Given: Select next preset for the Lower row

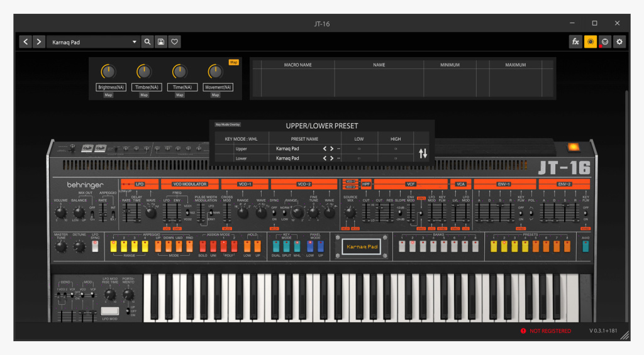Looking at the screenshot, I should [x=331, y=158].
